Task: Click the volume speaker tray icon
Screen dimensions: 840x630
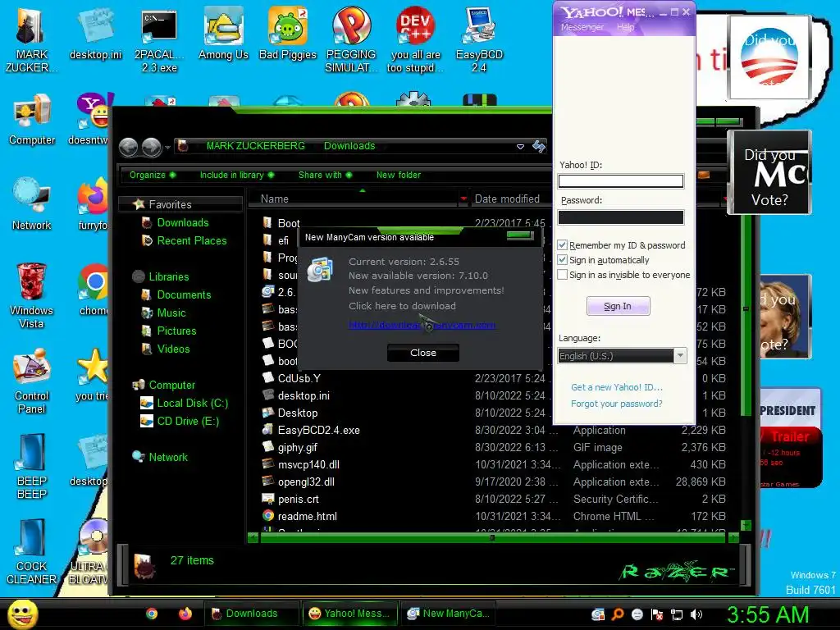Action: point(696,614)
